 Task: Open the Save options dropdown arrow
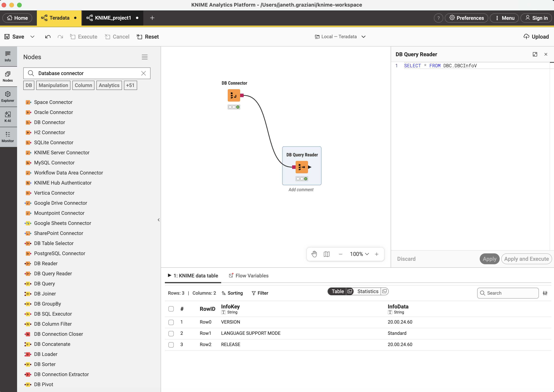(x=32, y=37)
